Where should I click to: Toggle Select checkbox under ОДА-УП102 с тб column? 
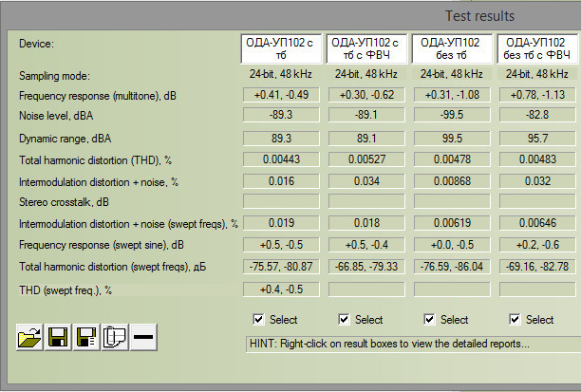[258, 319]
